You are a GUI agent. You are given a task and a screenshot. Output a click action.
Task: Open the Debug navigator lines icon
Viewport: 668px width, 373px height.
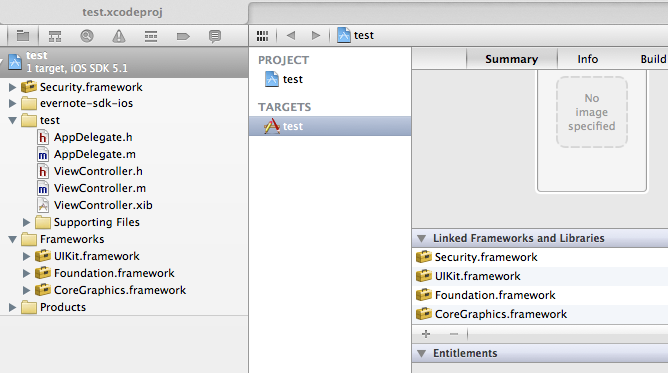click(x=151, y=36)
